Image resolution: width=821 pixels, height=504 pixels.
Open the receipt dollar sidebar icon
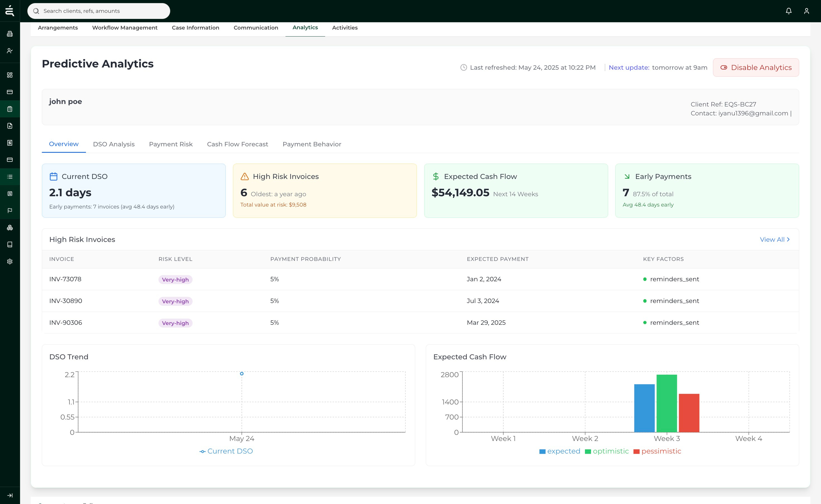pos(10,143)
